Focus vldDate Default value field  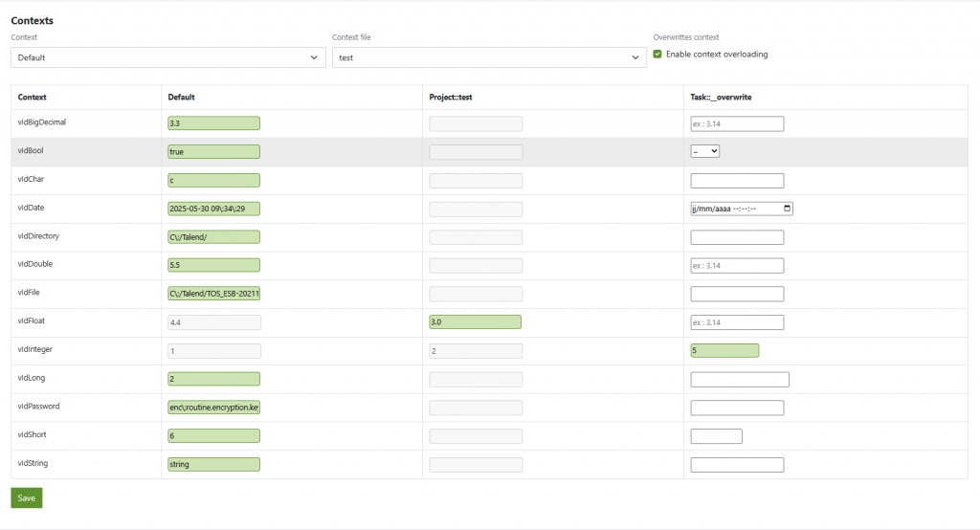click(x=213, y=209)
